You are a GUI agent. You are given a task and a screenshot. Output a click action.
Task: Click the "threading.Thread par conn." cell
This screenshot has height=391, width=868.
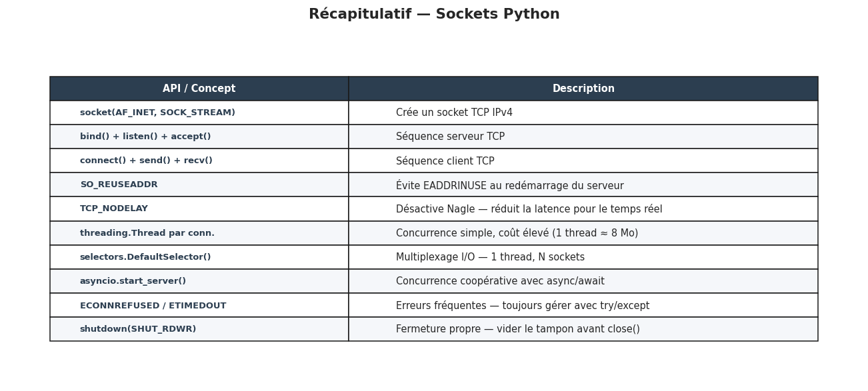point(147,233)
